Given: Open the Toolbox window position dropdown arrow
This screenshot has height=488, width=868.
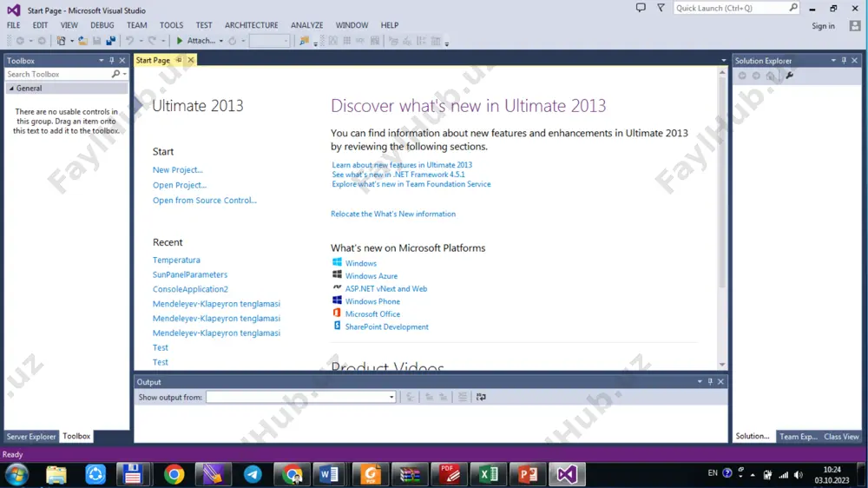Looking at the screenshot, I should [101, 61].
